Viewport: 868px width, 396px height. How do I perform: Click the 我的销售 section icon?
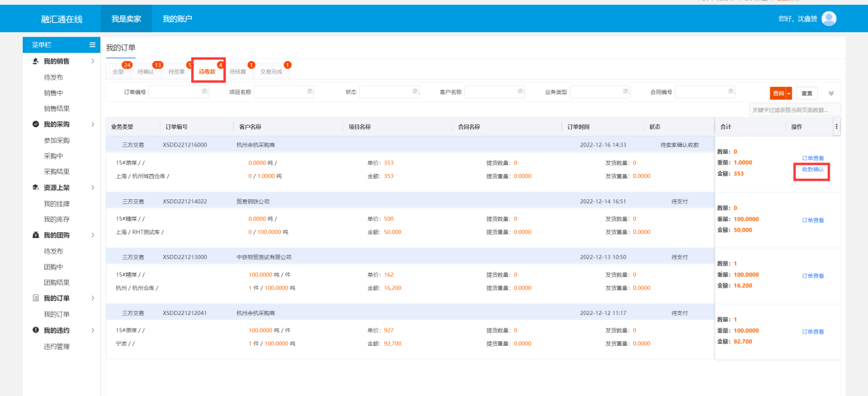point(35,61)
